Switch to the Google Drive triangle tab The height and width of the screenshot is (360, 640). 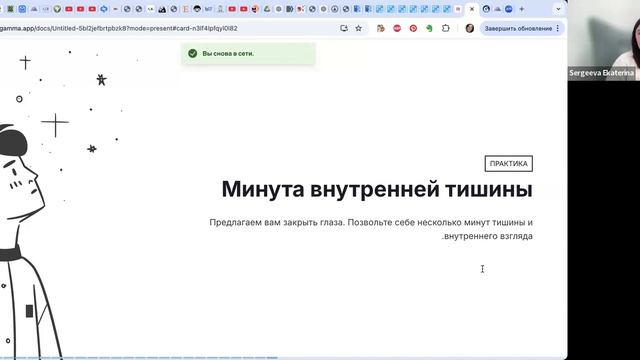coord(267,9)
